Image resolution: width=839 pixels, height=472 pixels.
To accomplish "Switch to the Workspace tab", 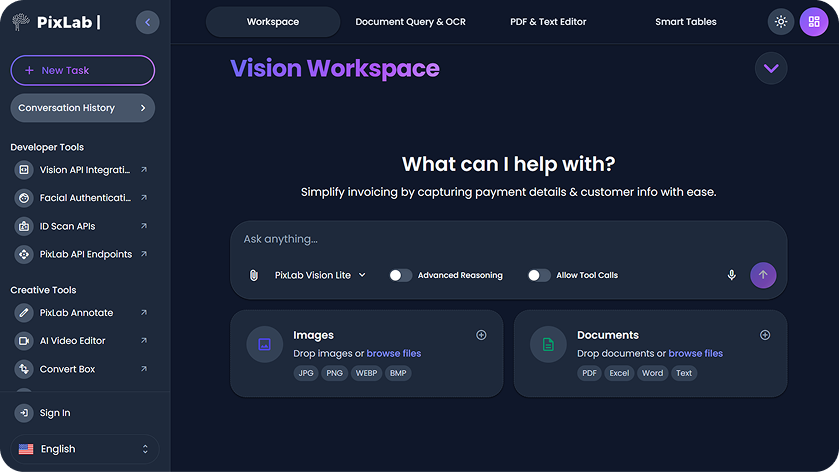I will click(273, 22).
